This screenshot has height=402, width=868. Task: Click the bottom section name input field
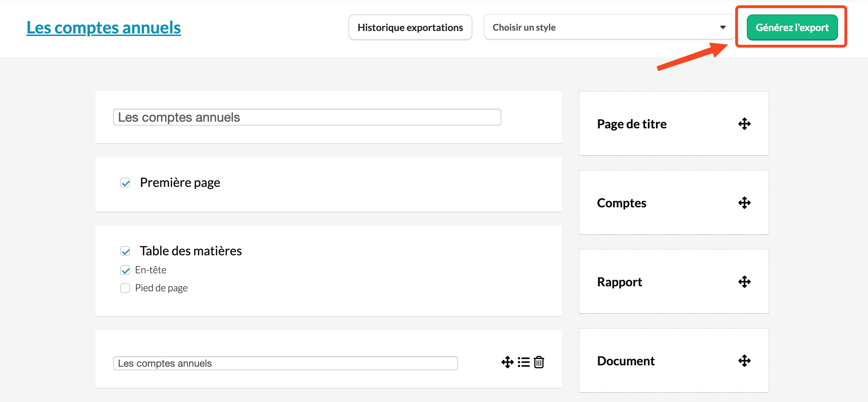[x=285, y=363]
